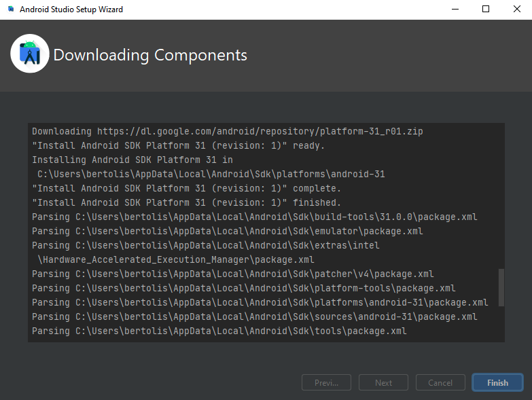The height and width of the screenshot is (400, 532).
Task: Close the Setup Wizard window
Action: (x=516, y=9)
